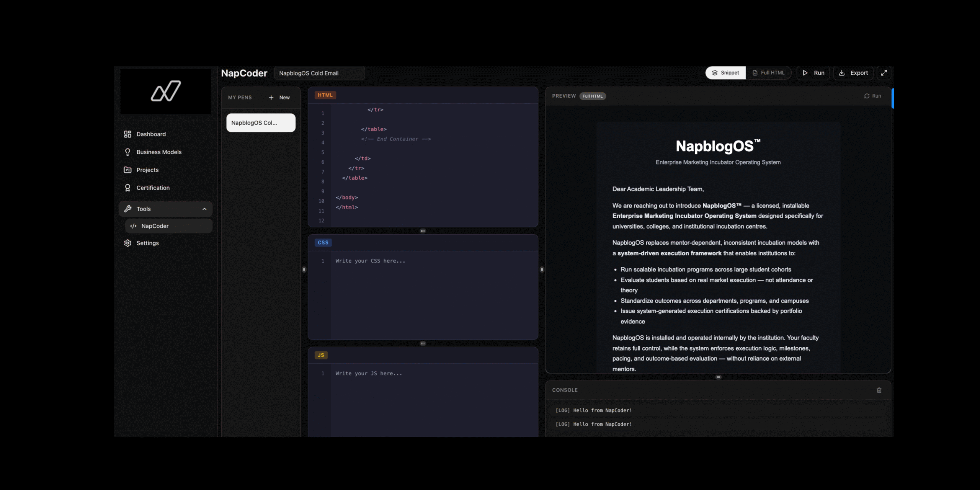Export the current pen
Image resolution: width=980 pixels, height=490 pixels.
tap(853, 73)
